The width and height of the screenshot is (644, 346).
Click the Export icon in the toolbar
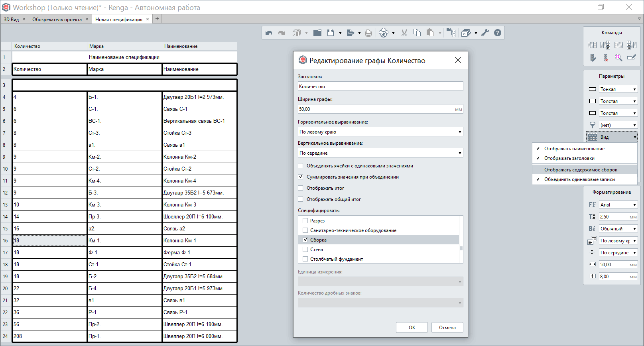[351, 33]
